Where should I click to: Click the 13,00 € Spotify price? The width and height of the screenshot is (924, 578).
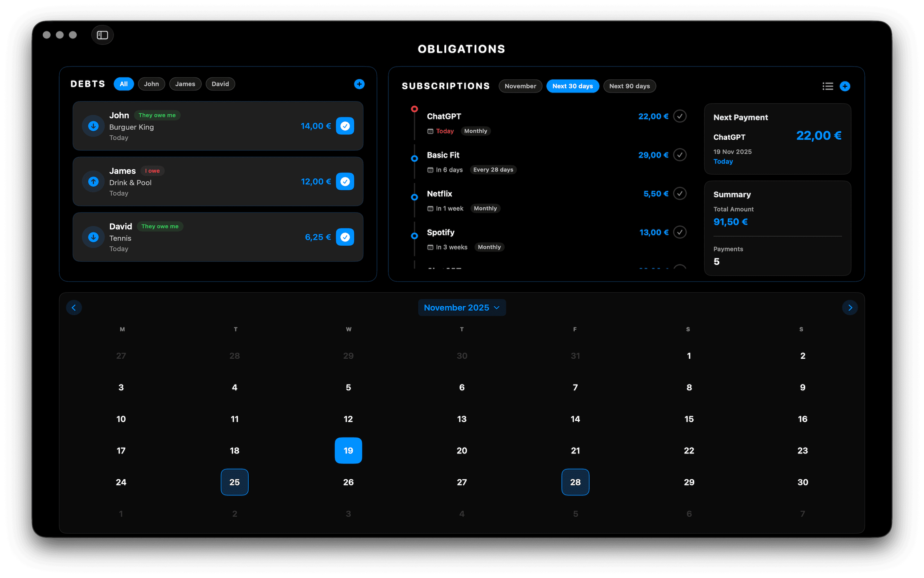(x=654, y=232)
